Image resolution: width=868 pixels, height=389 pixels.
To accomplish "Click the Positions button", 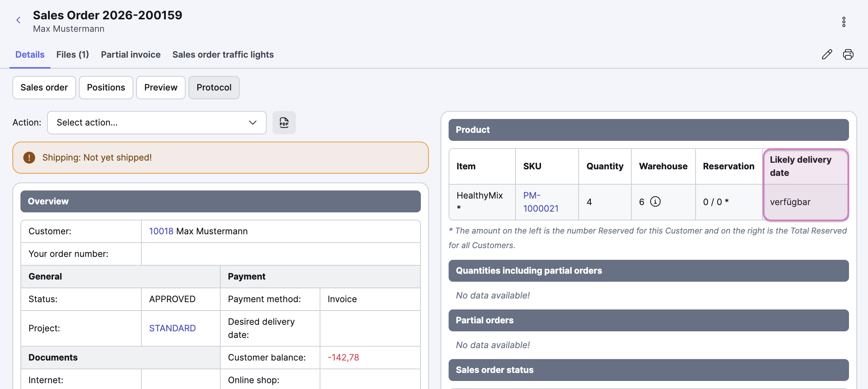I will tap(106, 88).
